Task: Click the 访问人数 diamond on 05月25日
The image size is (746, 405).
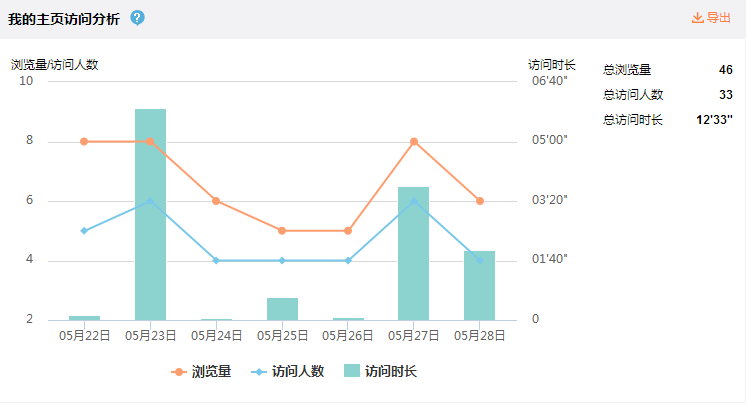Action: coord(282,260)
